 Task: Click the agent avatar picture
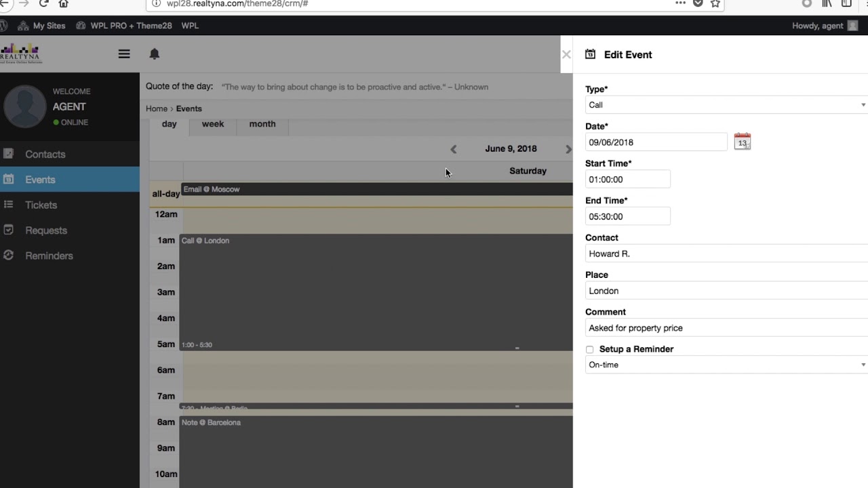25,106
